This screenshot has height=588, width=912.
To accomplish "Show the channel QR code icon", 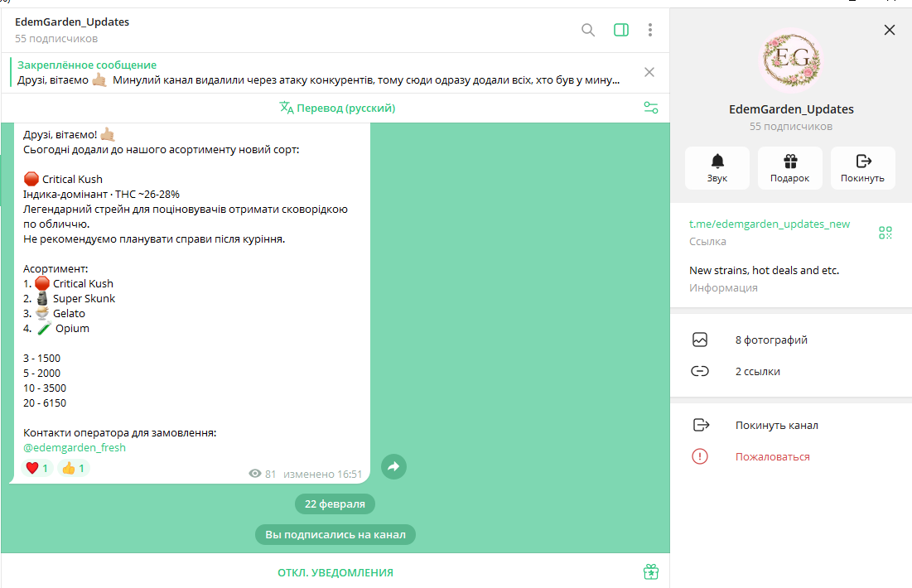I will 885,233.
